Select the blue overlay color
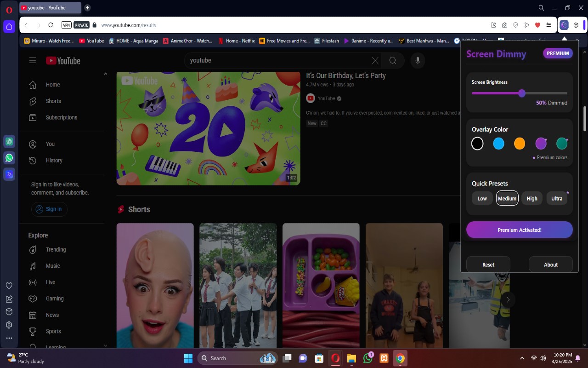Image resolution: width=588 pixels, height=368 pixels. click(x=498, y=144)
